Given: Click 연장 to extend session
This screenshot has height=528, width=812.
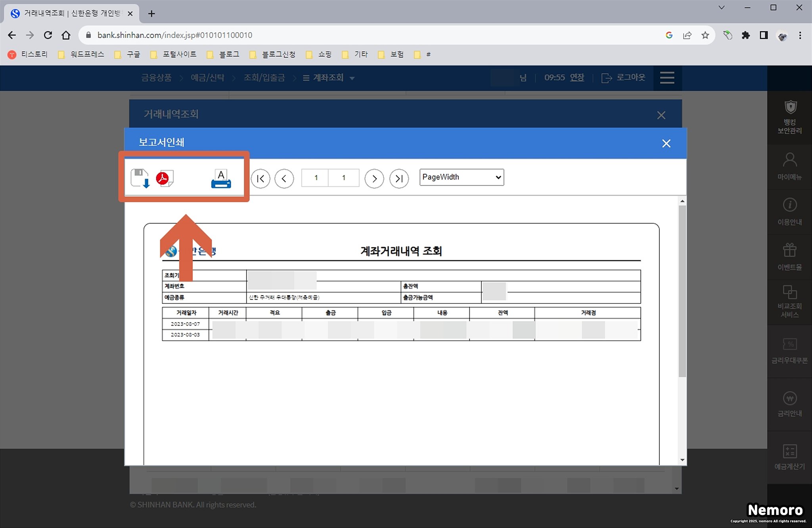Looking at the screenshot, I should (x=577, y=78).
